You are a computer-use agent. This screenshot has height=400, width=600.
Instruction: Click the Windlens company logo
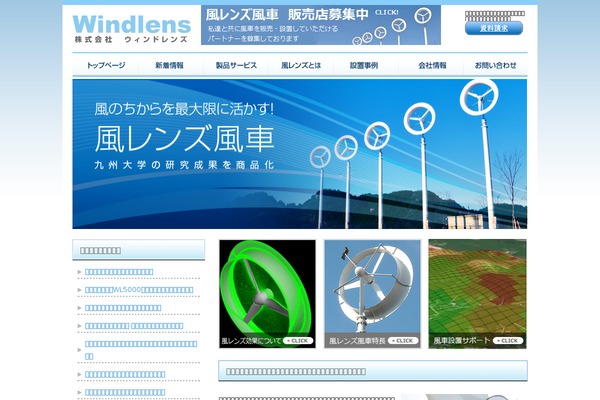[x=131, y=29]
